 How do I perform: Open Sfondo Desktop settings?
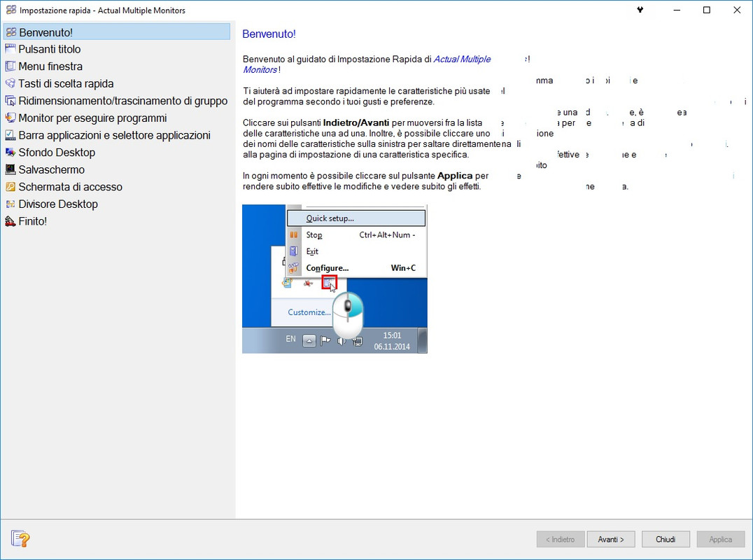(x=57, y=152)
